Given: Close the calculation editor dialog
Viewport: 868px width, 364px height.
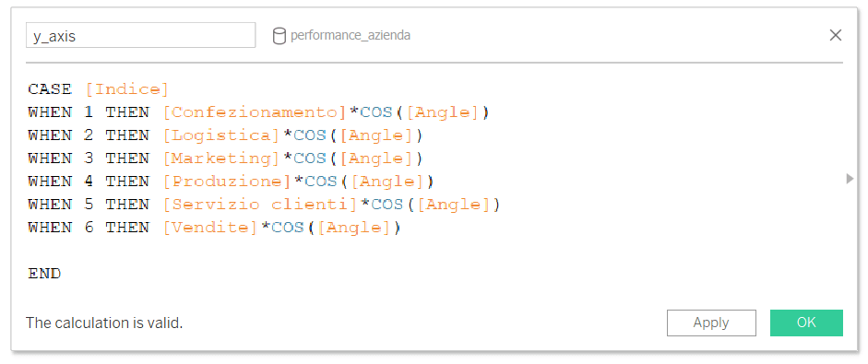Looking at the screenshot, I should pyautogui.click(x=836, y=35).
